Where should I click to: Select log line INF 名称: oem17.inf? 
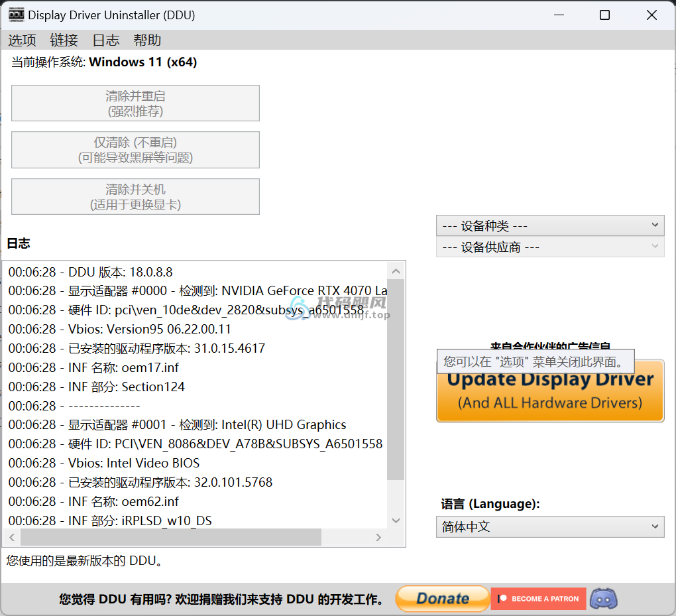coord(93,367)
